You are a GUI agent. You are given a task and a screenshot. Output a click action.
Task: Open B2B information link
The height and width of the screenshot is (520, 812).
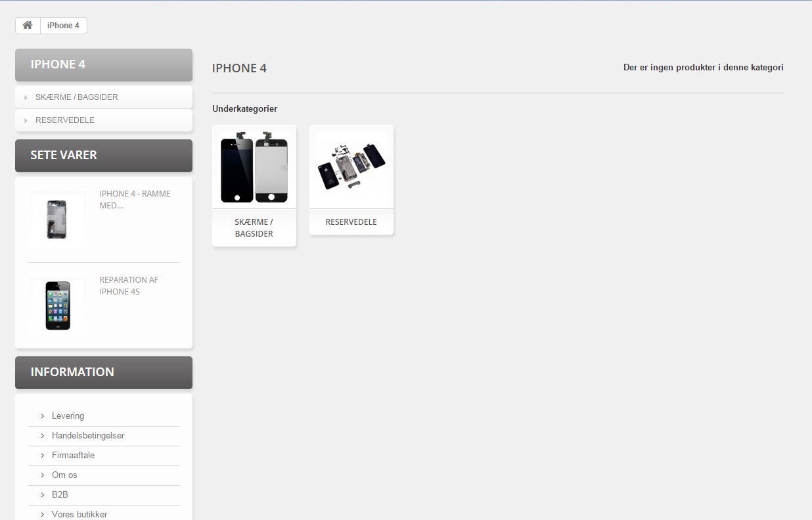[x=60, y=494]
